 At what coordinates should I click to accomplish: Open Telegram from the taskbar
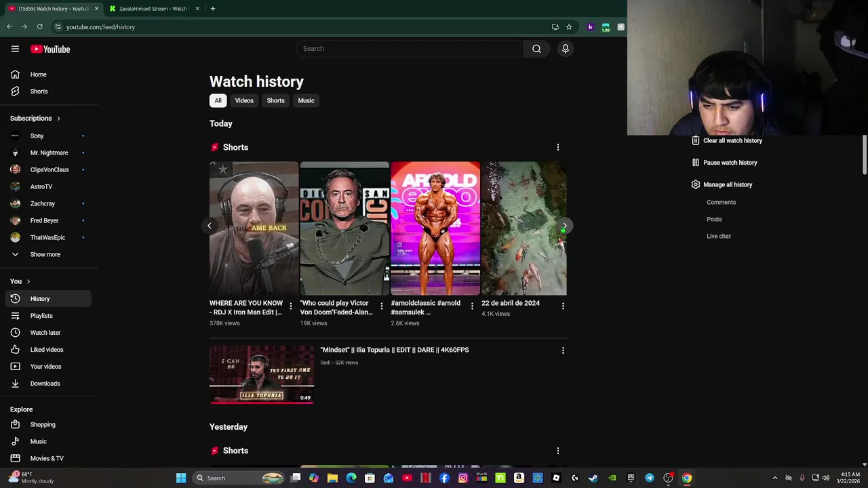click(649, 478)
